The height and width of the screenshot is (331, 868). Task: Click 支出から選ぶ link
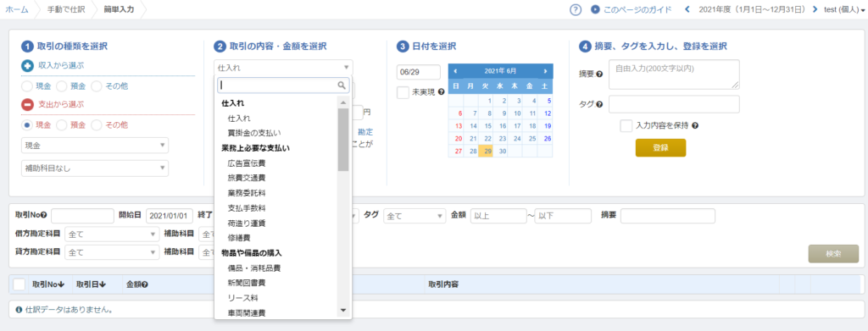(61, 104)
